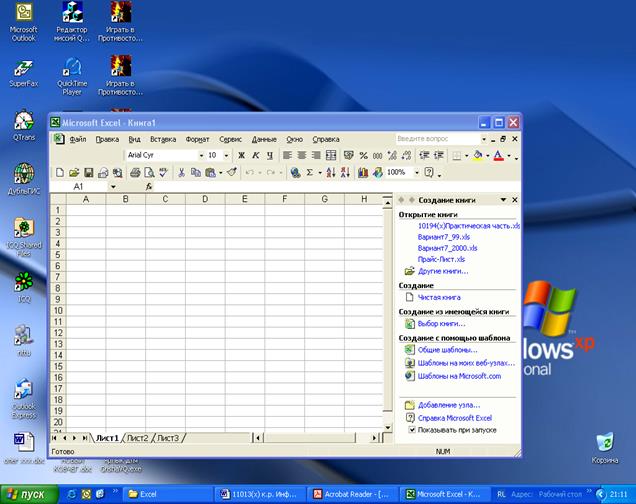Click the Save diskette icon

coord(89,172)
